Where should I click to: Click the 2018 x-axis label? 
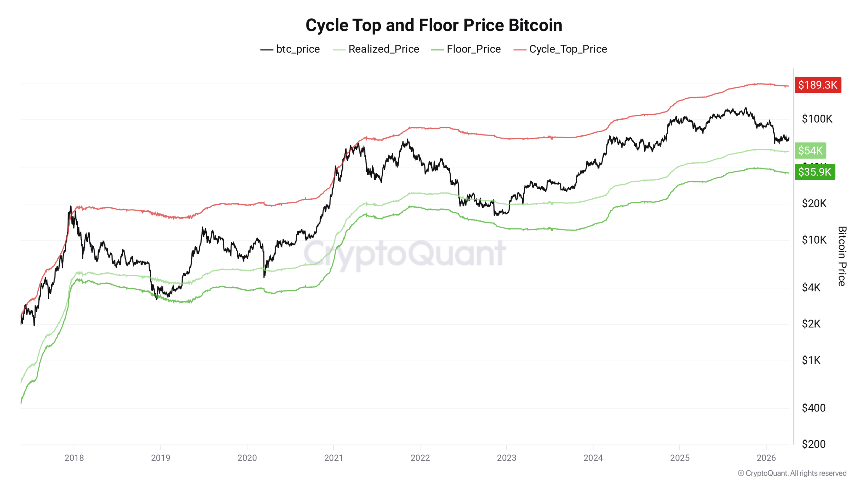(74, 458)
